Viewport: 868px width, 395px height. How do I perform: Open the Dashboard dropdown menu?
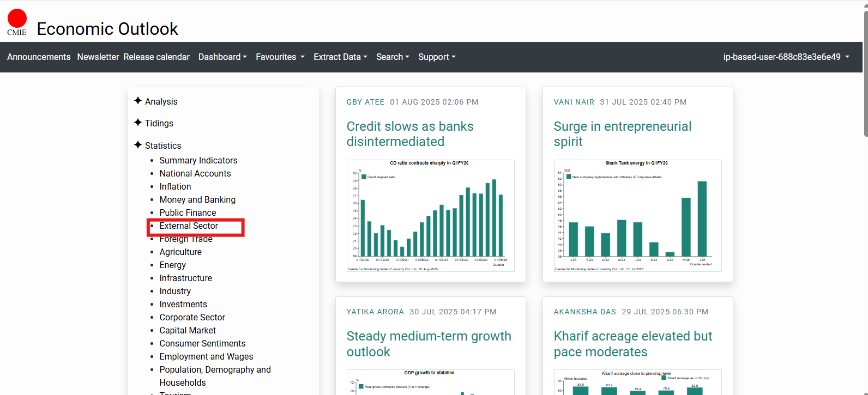(x=222, y=57)
